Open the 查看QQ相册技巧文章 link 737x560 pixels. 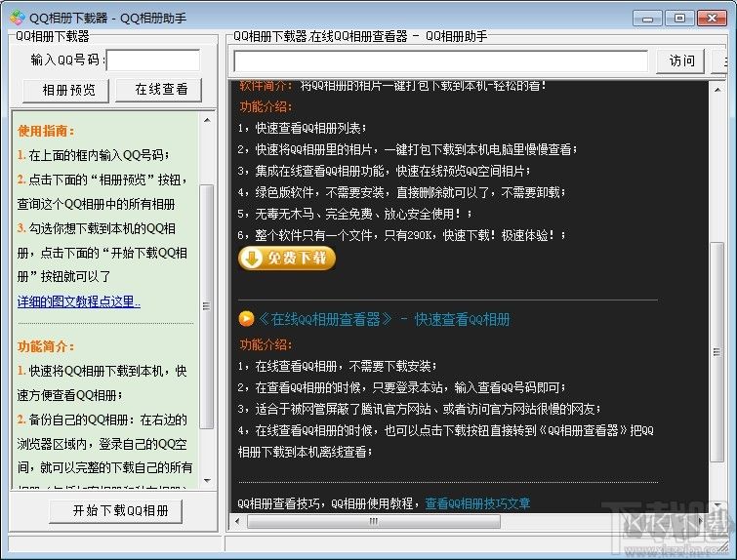tap(477, 503)
